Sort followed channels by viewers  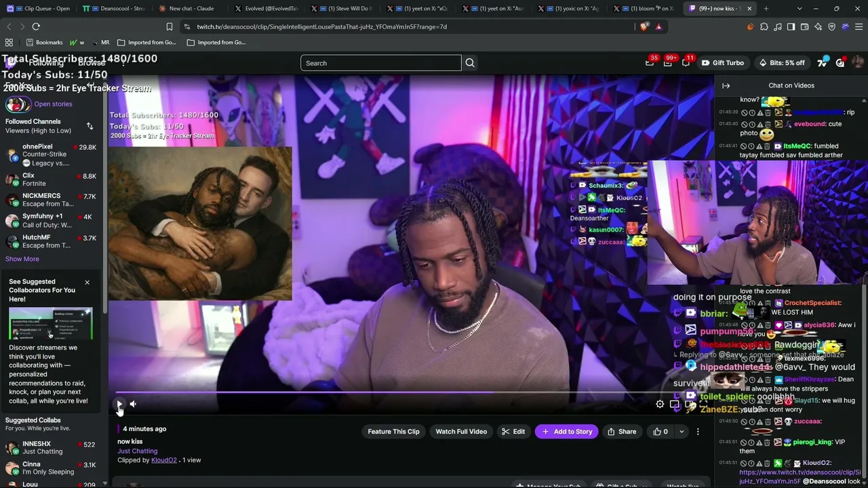pos(90,126)
